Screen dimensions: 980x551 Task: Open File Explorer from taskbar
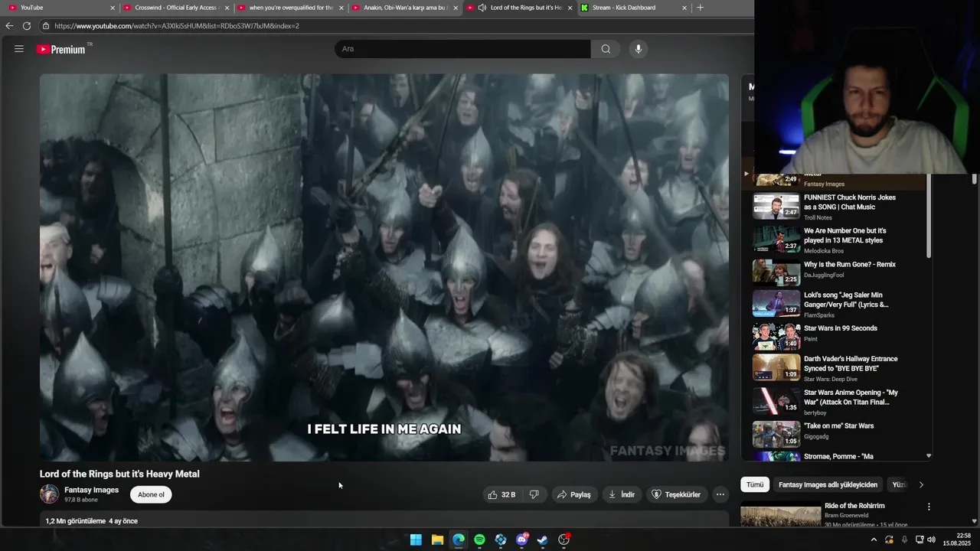click(x=437, y=540)
